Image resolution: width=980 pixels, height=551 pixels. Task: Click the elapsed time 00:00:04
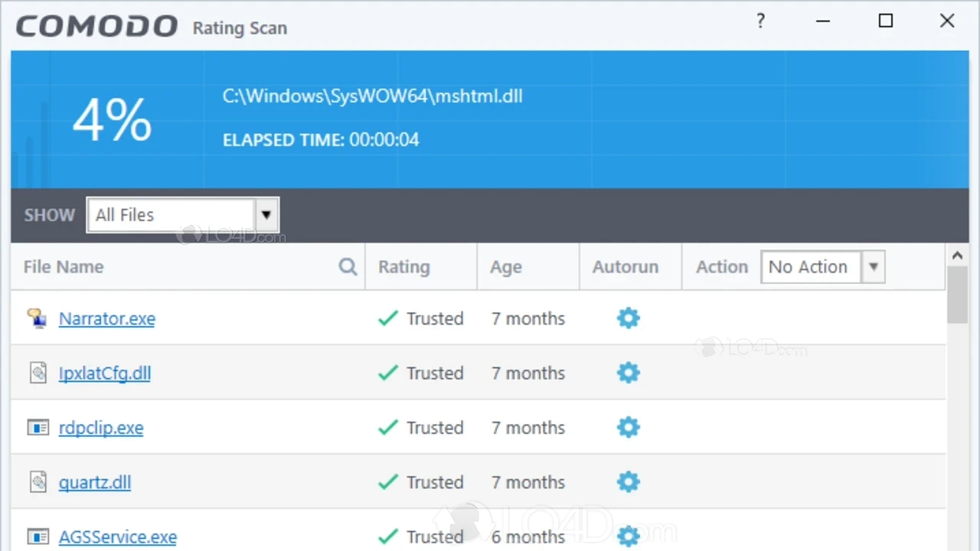point(384,140)
